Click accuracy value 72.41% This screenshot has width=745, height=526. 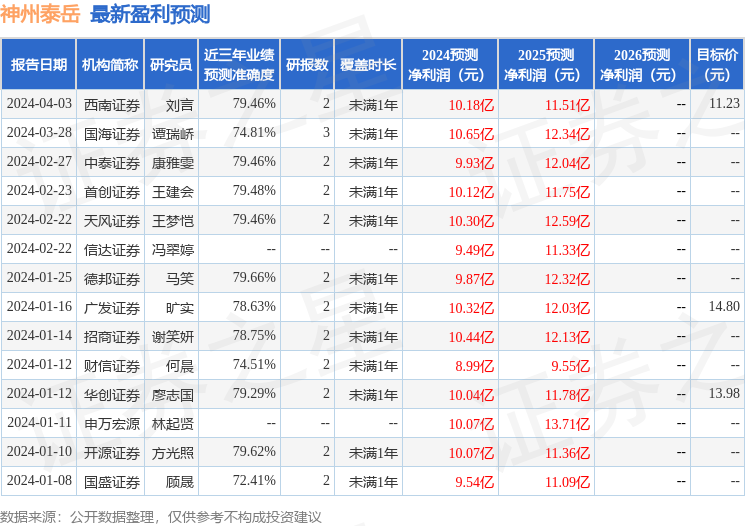[254, 480]
